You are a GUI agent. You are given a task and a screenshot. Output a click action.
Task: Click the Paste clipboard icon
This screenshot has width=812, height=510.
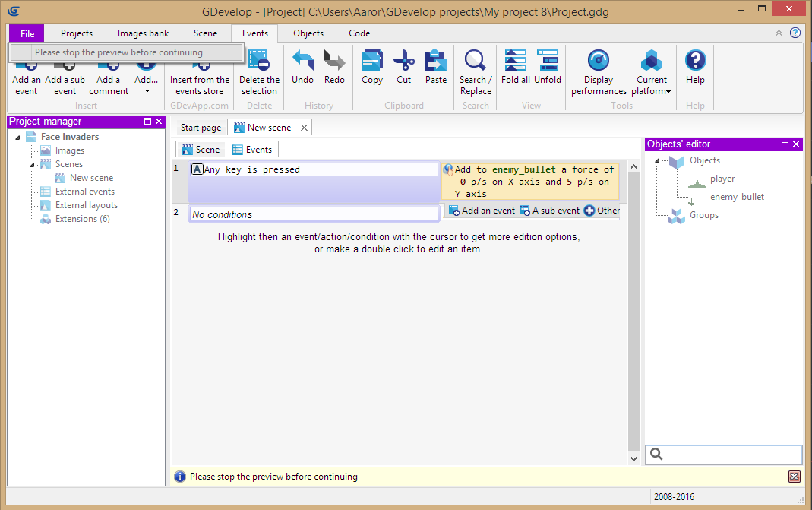click(x=436, y=60)
